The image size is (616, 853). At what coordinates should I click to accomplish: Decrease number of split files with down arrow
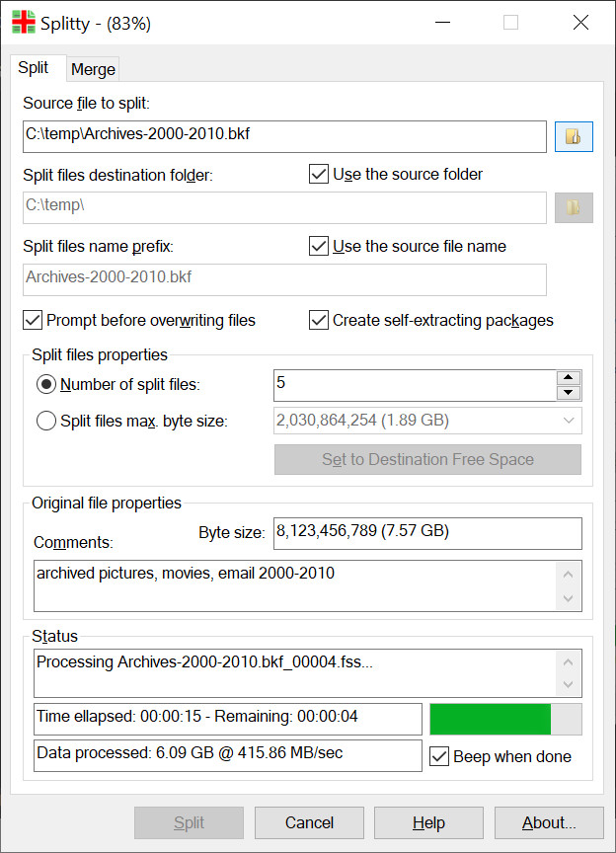(568, 393)
